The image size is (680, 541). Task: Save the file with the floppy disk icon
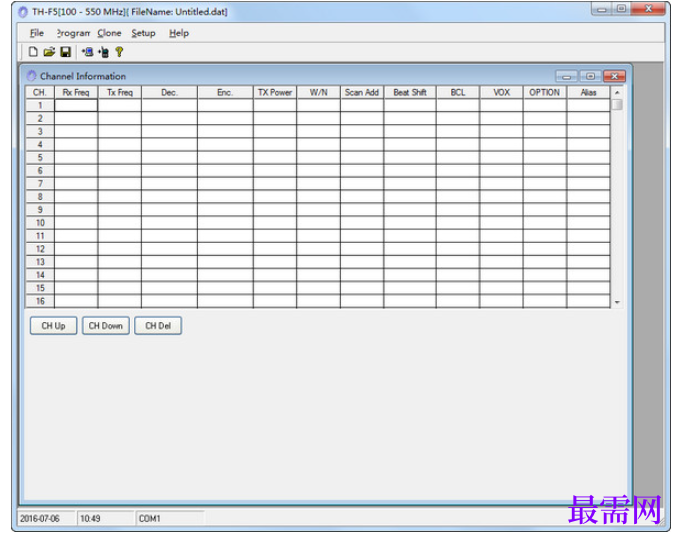(x=65, y=52)
